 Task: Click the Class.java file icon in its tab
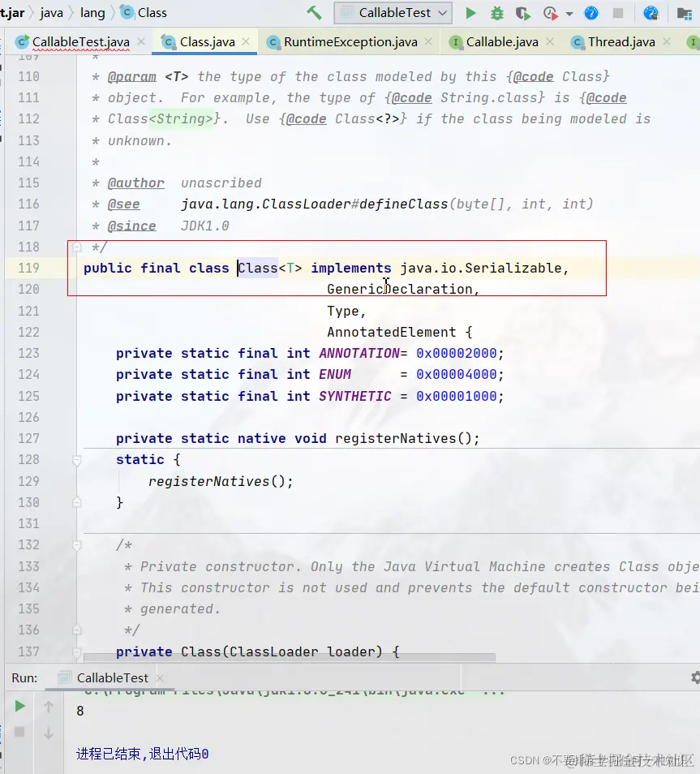(x=169, y=42)
